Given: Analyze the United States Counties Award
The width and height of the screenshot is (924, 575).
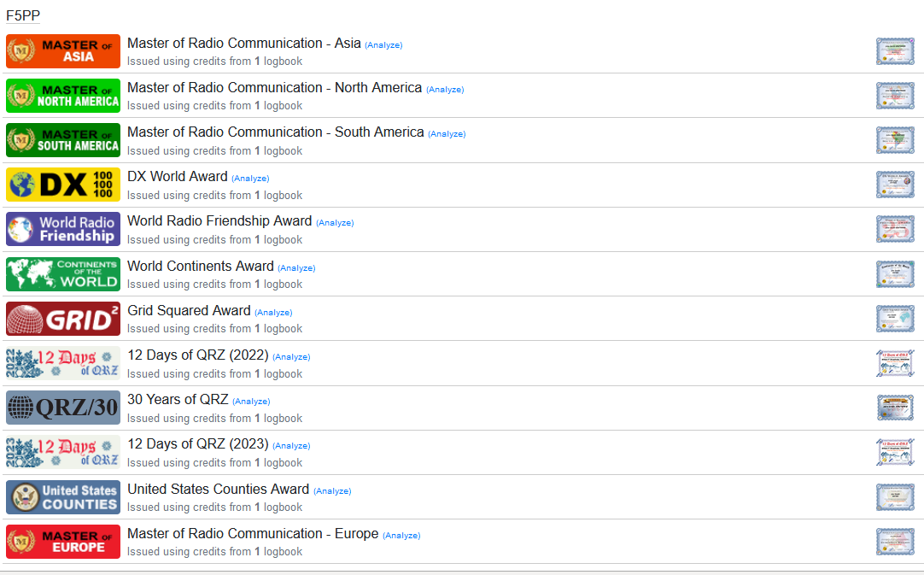Looking at the screenshot, I should (x=332, y=491).
